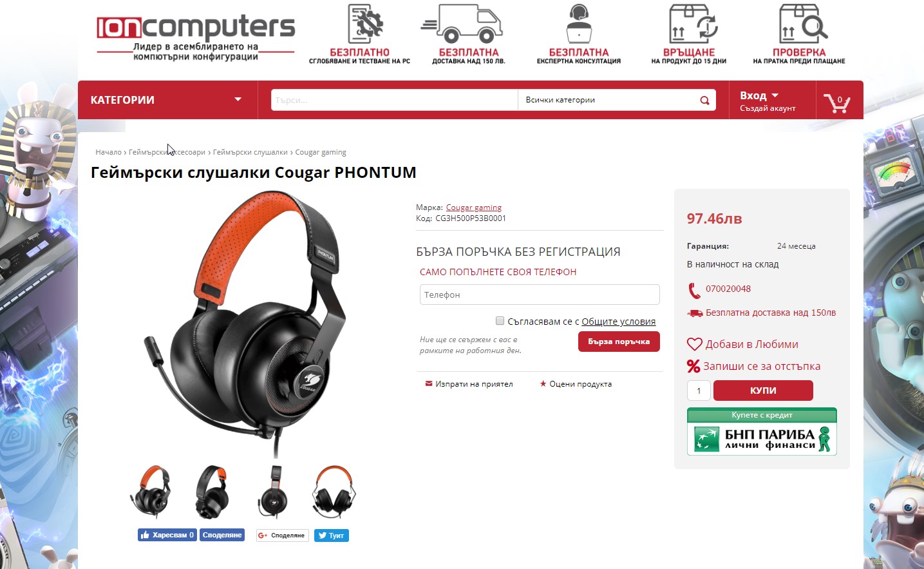
Task: Open the Cougar gaming brand link
Action: [x=474, y=207]
